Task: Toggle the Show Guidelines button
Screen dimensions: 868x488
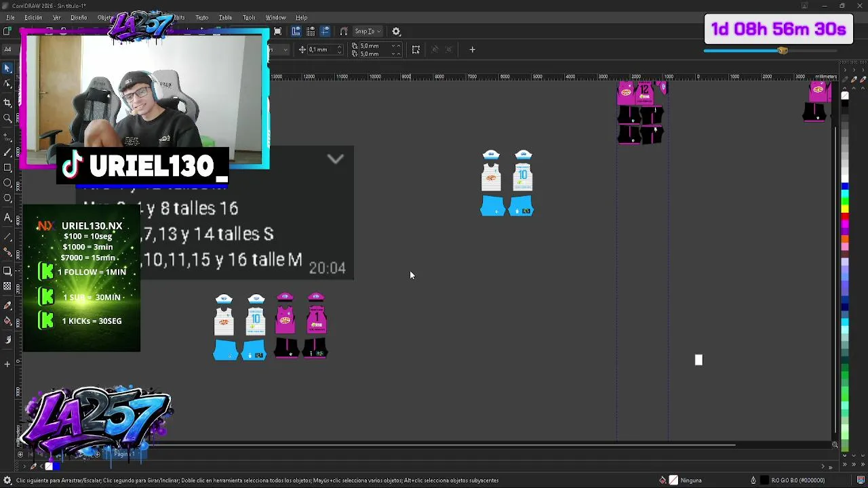Action: point(325,31)
